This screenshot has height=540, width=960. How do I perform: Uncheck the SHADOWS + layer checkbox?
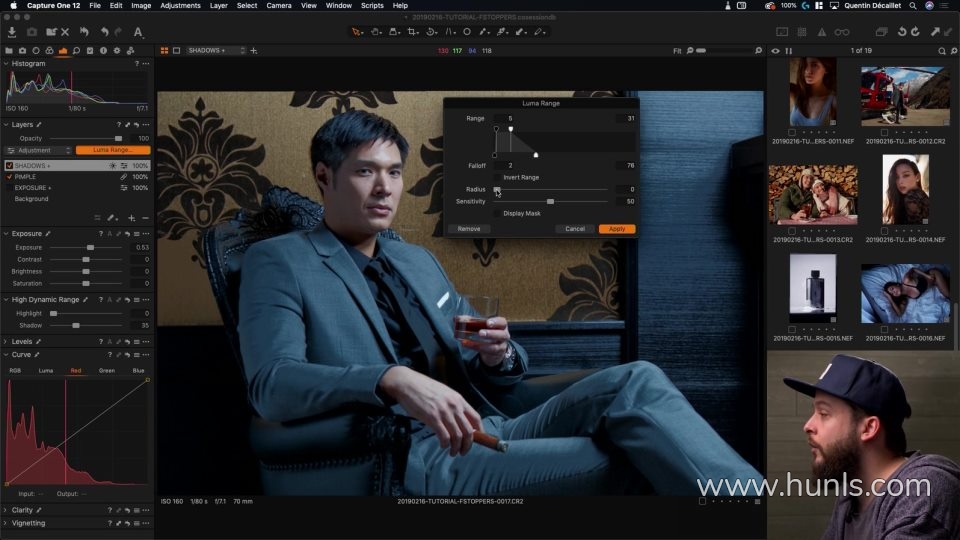pos(9,165)
